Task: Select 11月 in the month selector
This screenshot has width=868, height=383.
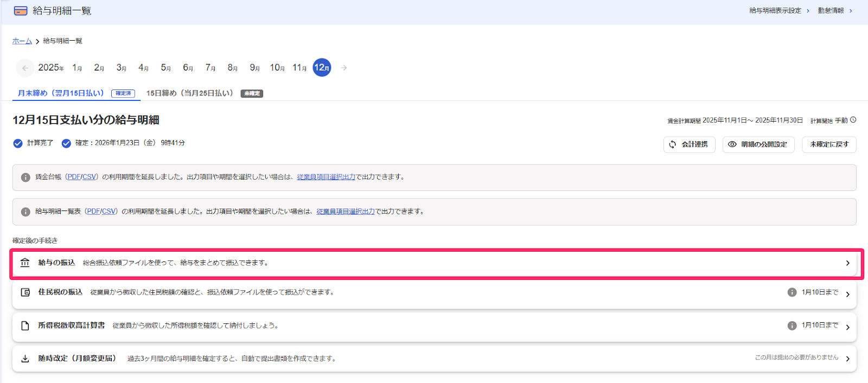Action: coord(299,68)
